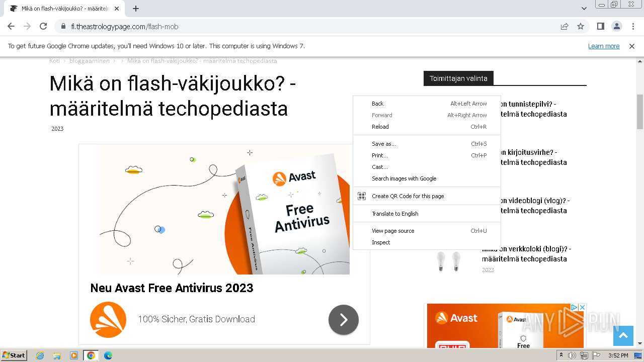
Task: Click the AdChoices triangle icon
Action: click(x=574, y=307)
